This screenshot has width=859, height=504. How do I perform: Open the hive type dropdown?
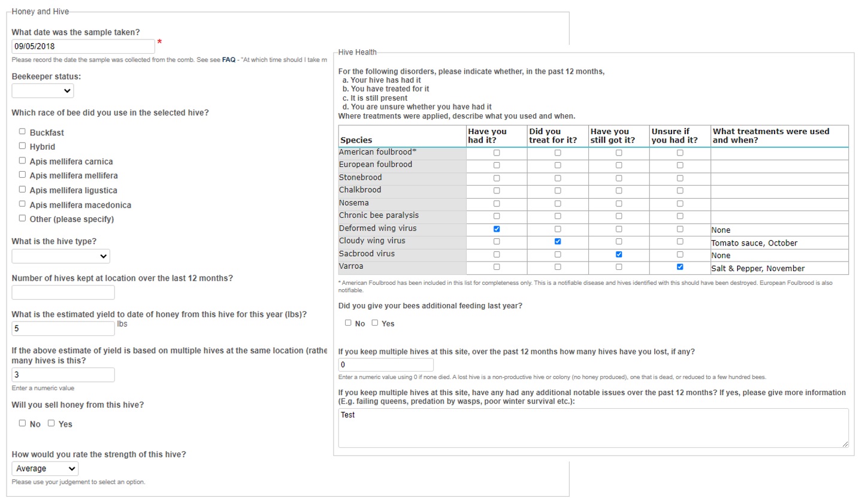pyautogui.click(x=61, y=256)
